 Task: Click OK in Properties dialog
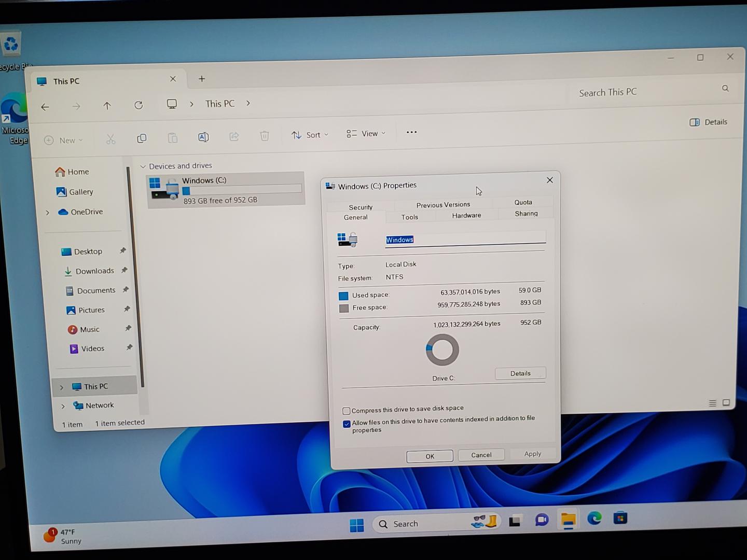430,456
